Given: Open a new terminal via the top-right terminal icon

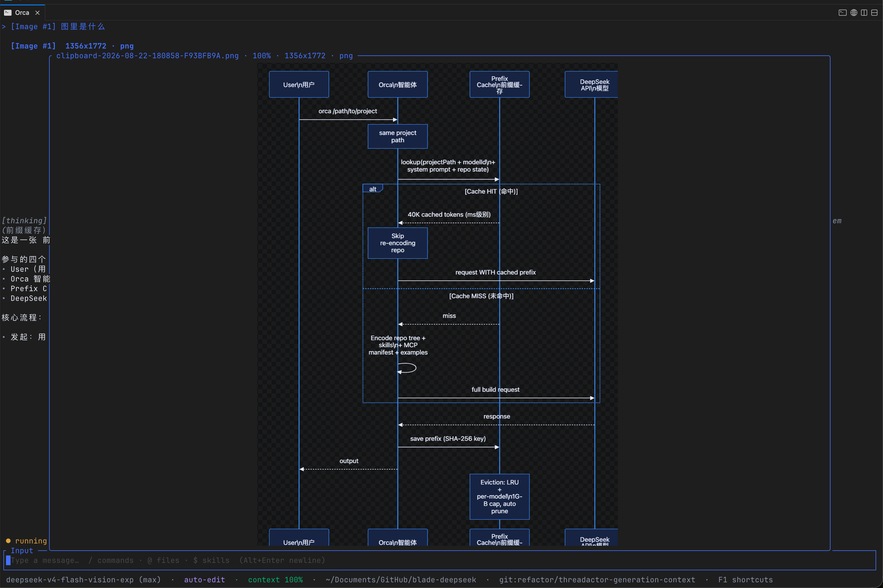Looking at the screenshot, I should [x=842, y=13].
